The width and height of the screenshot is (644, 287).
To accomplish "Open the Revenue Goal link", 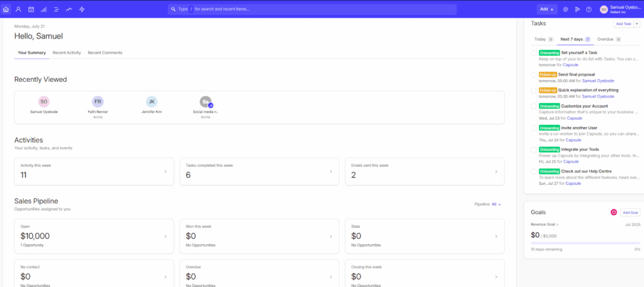I will [x=545, y=224].
